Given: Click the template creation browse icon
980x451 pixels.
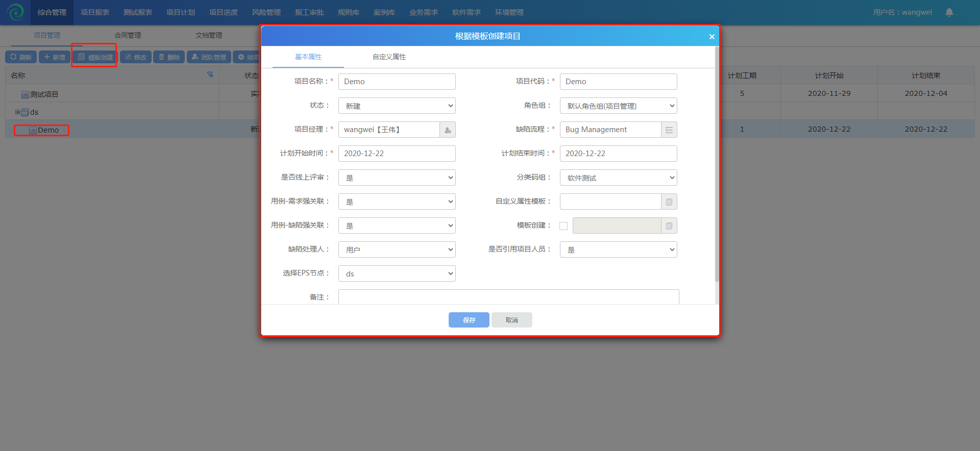Looking at the screenshot, I should tap(669, 226).
